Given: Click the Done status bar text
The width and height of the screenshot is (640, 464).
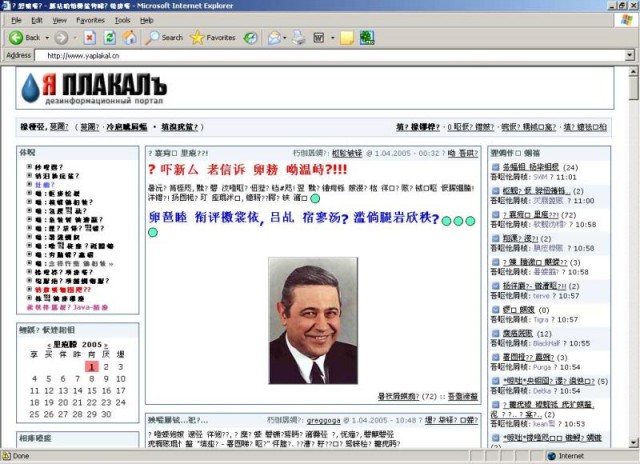Looking at the screenshot, I should 21,456.
